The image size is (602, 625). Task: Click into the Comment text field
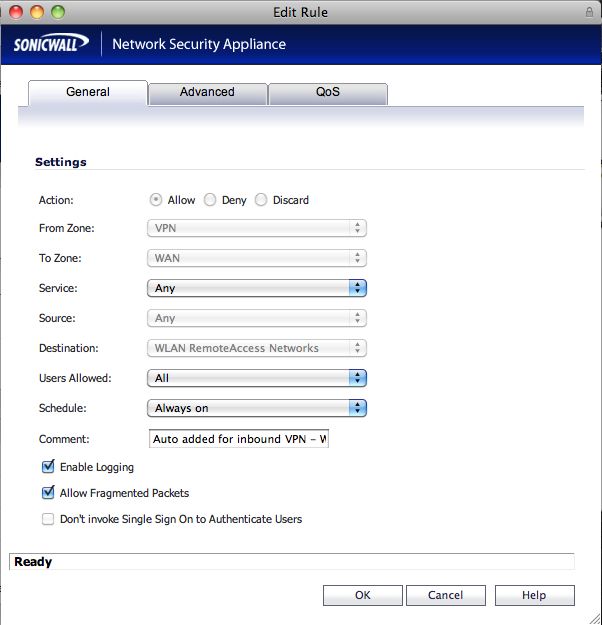(239, 439)
